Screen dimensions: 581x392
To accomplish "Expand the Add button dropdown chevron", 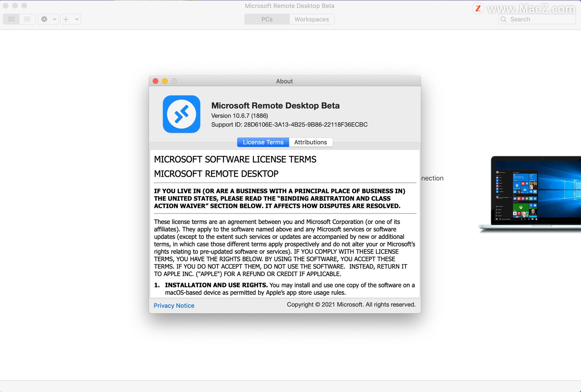I will pos(77,19).
